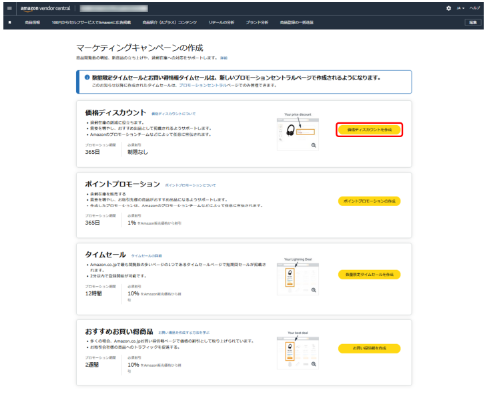Open the hamburger menu in the header
The image size is (486, 393).
coord(9,8)
